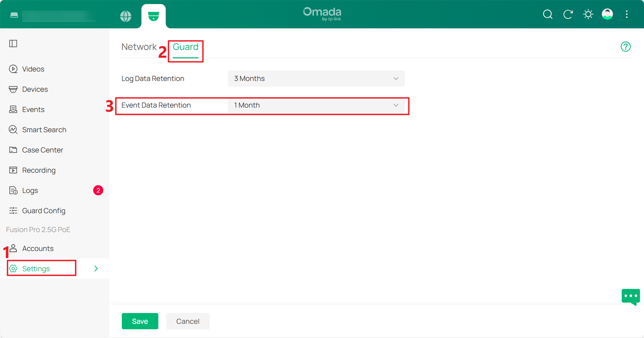Open the Log Data Retention dropdown
Image resolution: width=644 pixels, height=338 pixels.
[316, 79]
